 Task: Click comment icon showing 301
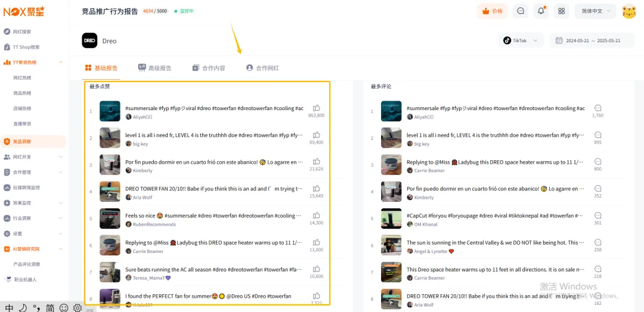tap(597, 215)
